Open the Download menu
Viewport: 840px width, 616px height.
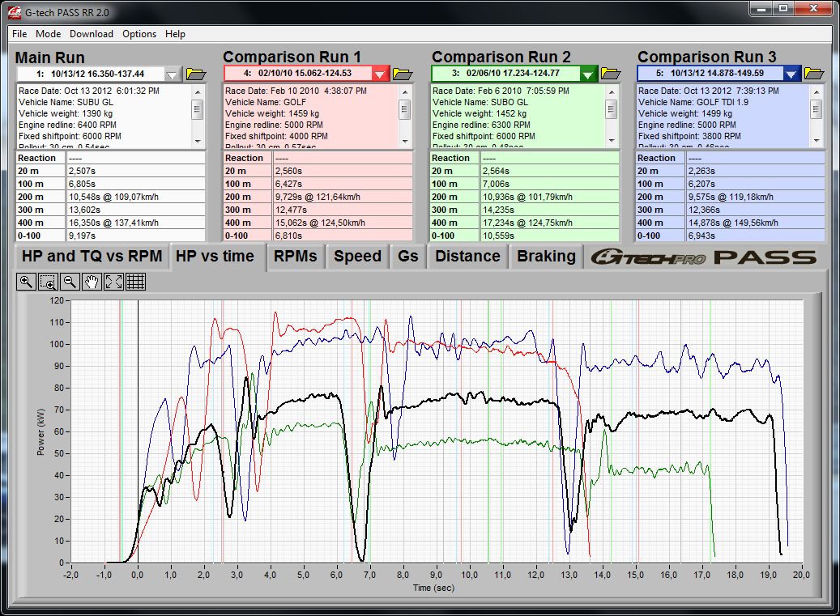[x=91, y=34]
